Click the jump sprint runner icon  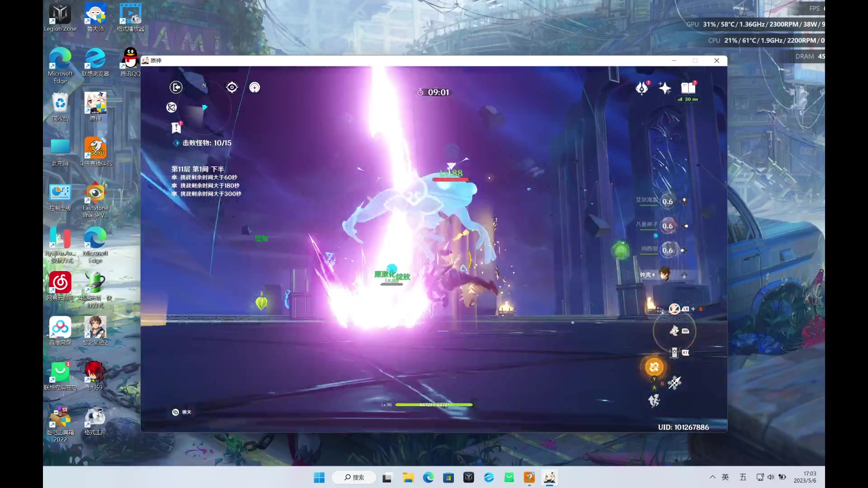tap(654, 400)
